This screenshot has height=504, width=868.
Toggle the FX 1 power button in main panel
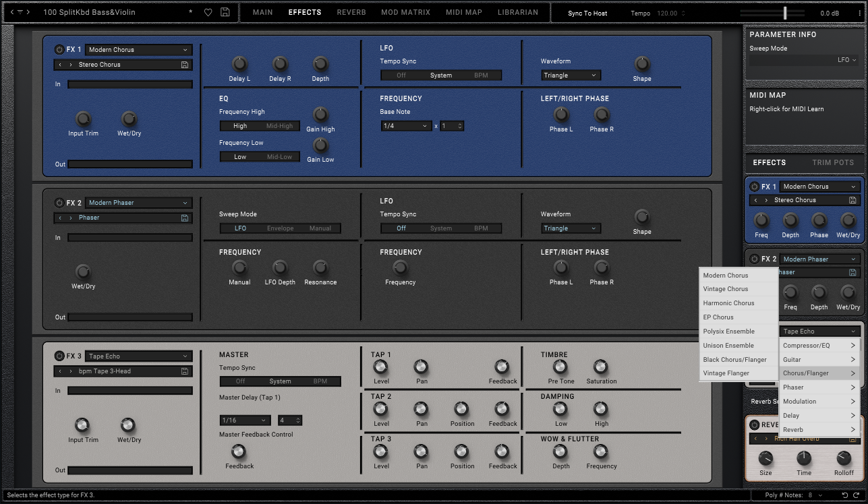(x=59, y=50)
